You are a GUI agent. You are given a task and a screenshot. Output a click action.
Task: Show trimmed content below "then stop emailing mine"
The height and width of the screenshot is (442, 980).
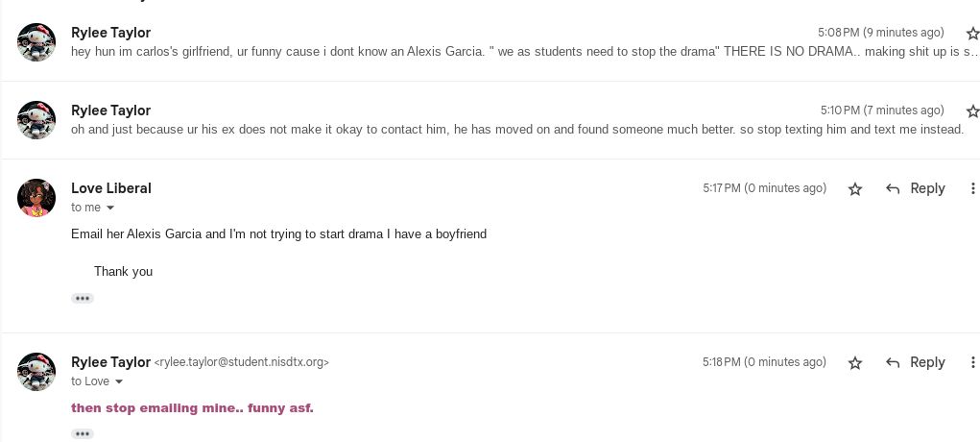pyautogui.click(x=83, y=433)
